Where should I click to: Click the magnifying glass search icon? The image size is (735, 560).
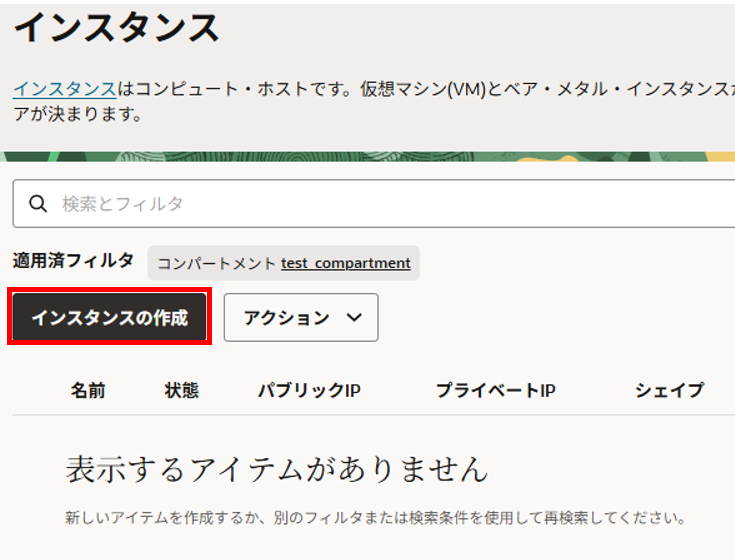(38, 204)
